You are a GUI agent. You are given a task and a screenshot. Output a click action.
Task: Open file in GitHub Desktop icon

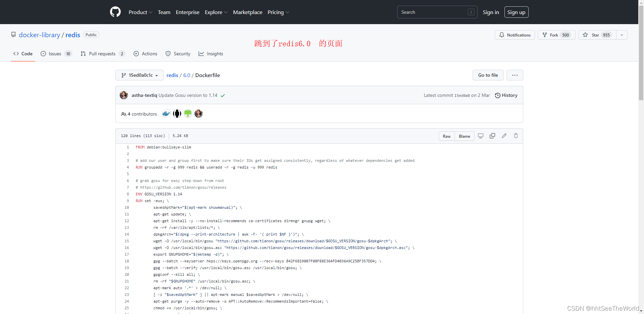click(x=481, y=136)
